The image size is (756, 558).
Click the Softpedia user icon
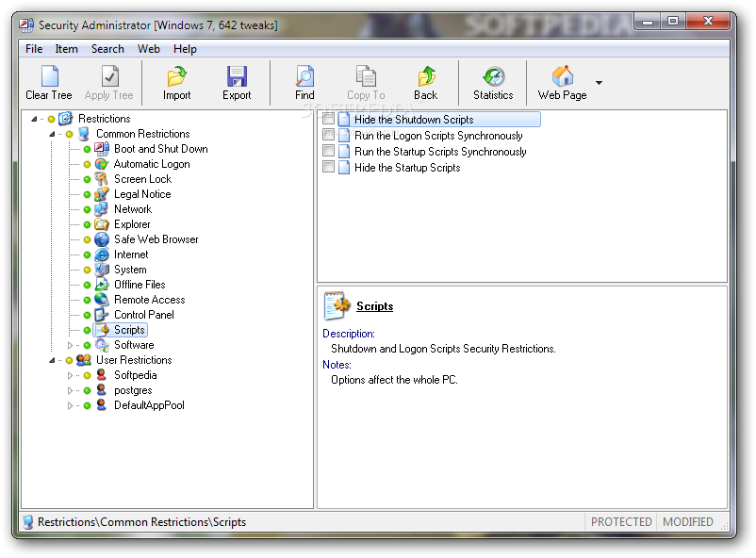tap(101, 375)
